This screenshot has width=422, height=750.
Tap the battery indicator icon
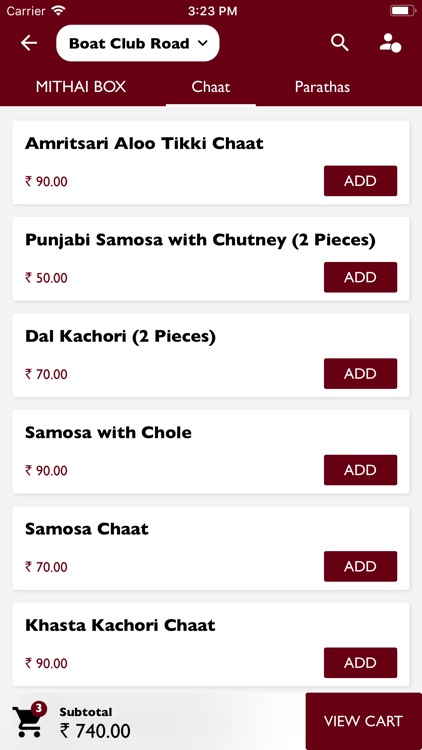pos(402,11)
